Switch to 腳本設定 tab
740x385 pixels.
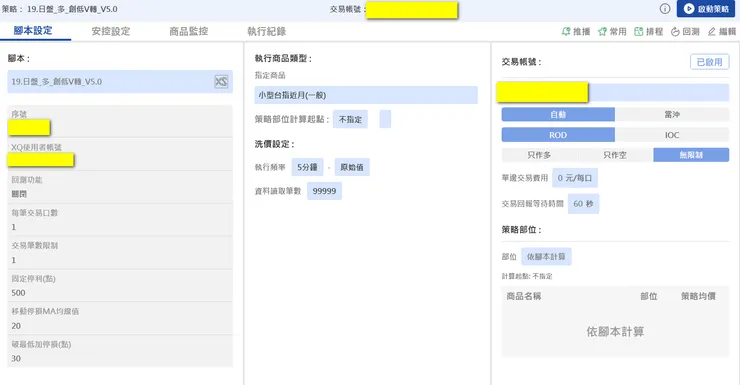[33, 31]
